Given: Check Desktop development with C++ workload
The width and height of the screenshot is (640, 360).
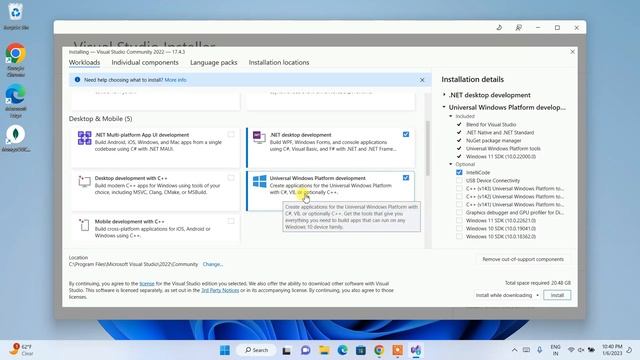Looking at the screenshot, I should pos(231,178).
